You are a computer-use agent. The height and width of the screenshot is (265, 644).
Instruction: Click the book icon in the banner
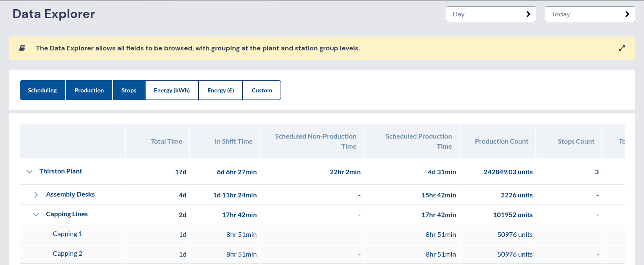click(x=22, y=48)
